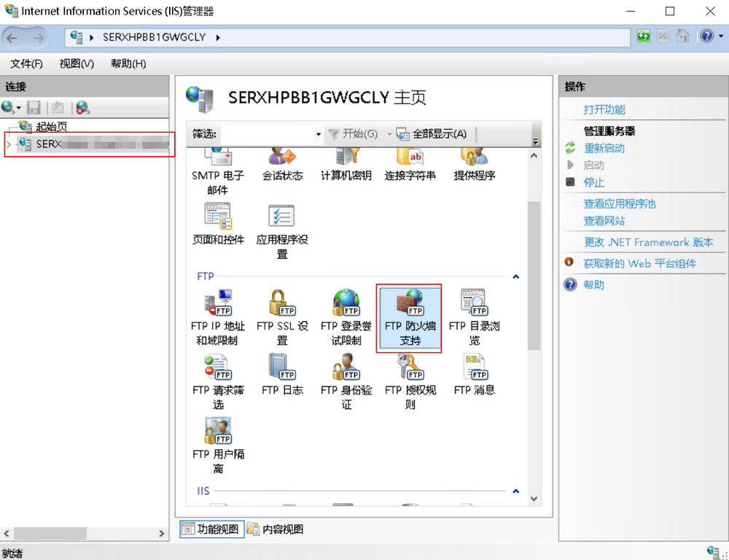Click the back navigation arrow
The image size is (729, 560).
(12, 38)
